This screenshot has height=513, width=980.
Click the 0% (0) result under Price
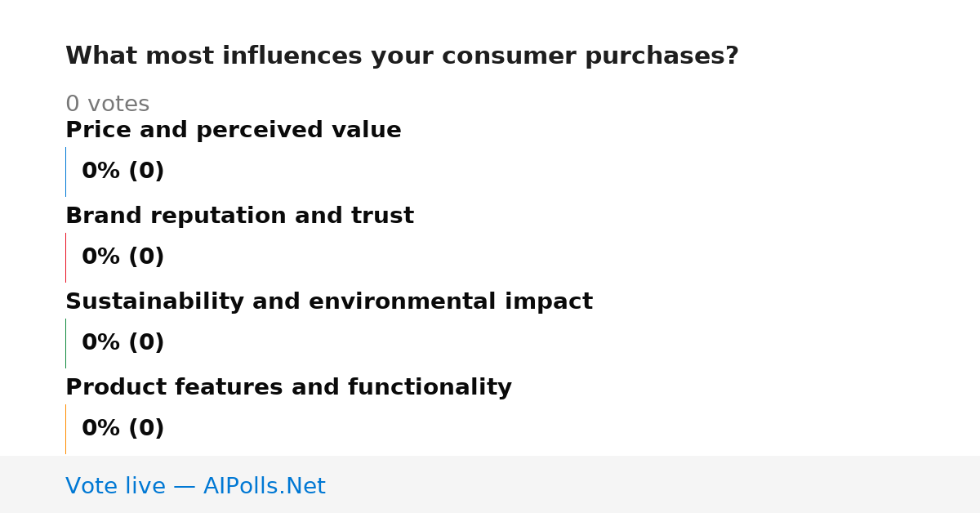(x=122, y=172)
